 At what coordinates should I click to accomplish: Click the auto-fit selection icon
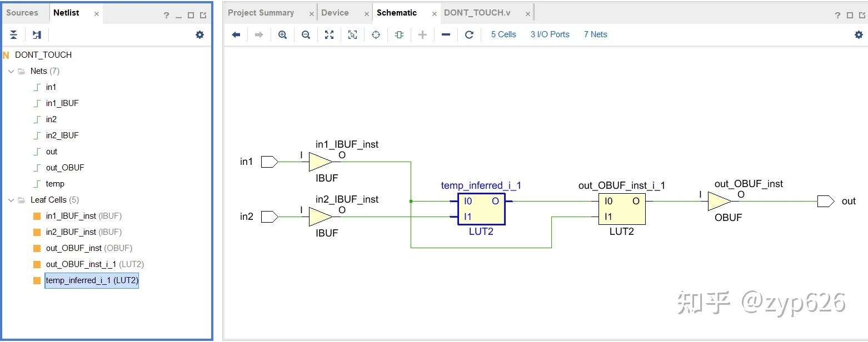coord(352,34)
